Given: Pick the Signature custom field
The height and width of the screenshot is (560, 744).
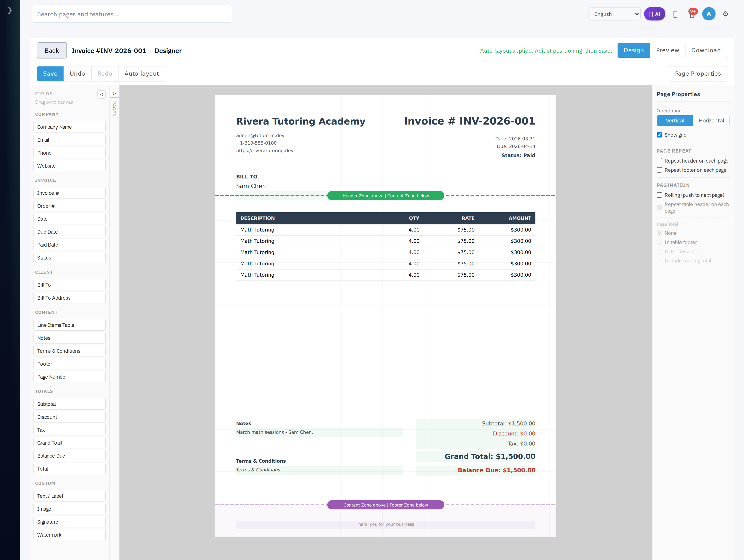Looking at the screenshot, I should 69,522.
